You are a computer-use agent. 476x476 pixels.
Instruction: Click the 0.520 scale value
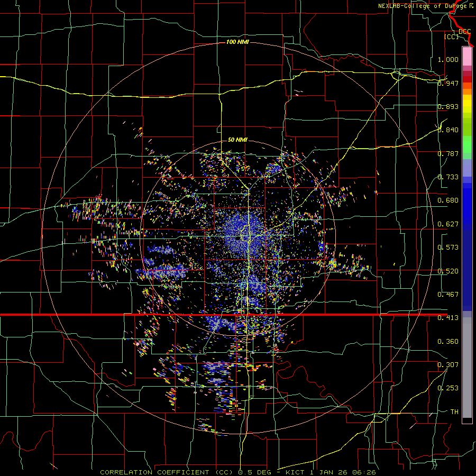pos(448,271)
